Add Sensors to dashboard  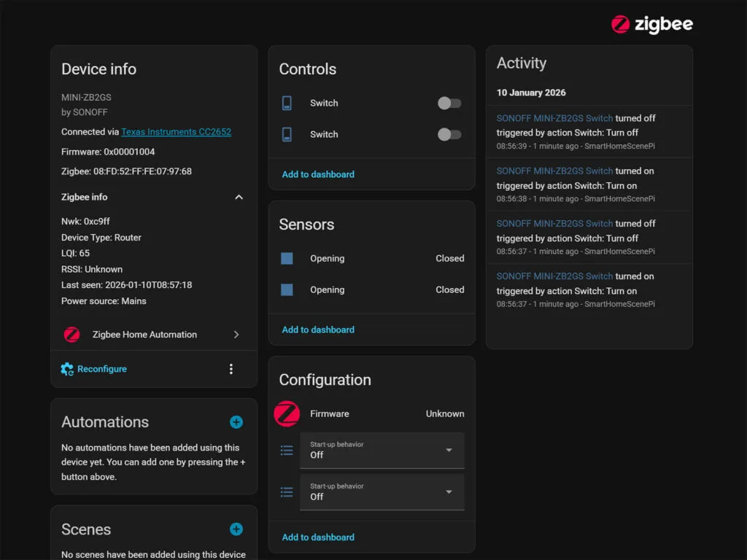318,330
